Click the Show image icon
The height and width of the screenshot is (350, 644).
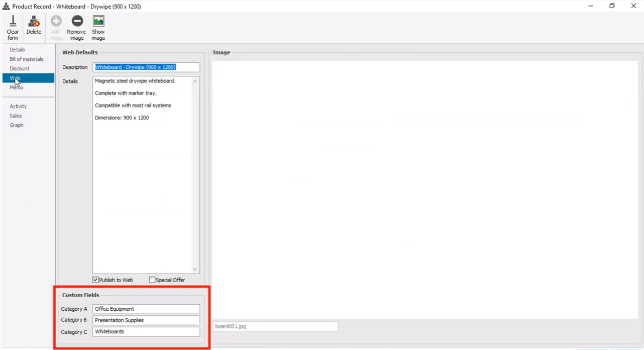(x=98, y=22)
